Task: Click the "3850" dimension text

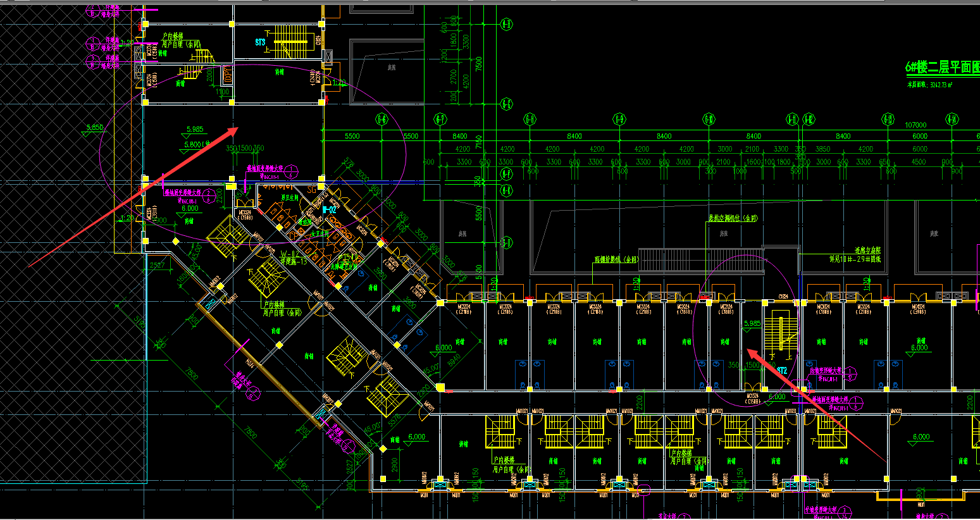Action: [822, 149]
